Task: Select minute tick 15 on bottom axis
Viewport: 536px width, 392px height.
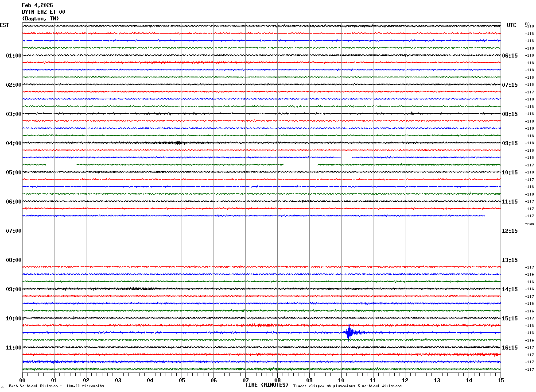Action: (x=501, y=380)
